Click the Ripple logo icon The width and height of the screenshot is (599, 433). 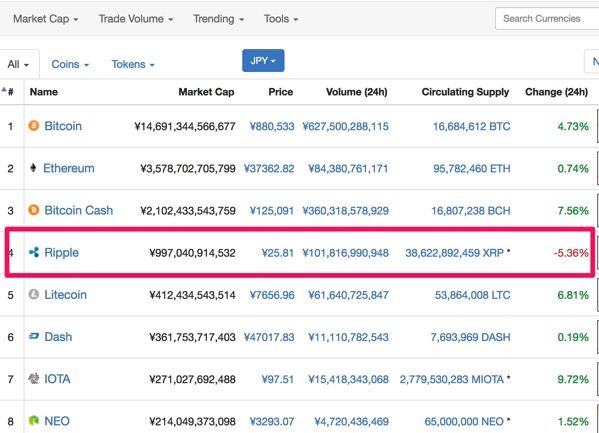34,252
